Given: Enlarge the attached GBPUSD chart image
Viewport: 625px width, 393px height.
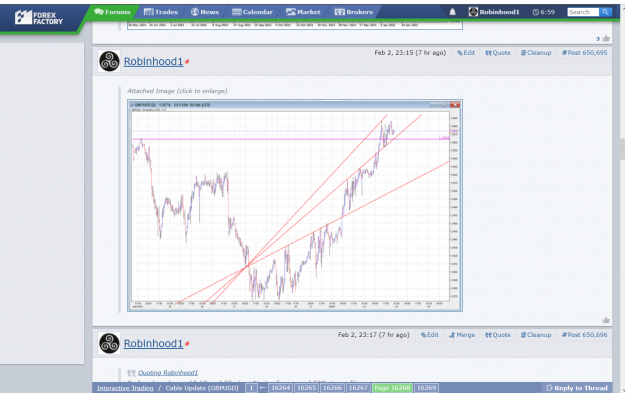Looking at the screenshot, I should click(x=295, y=205).
